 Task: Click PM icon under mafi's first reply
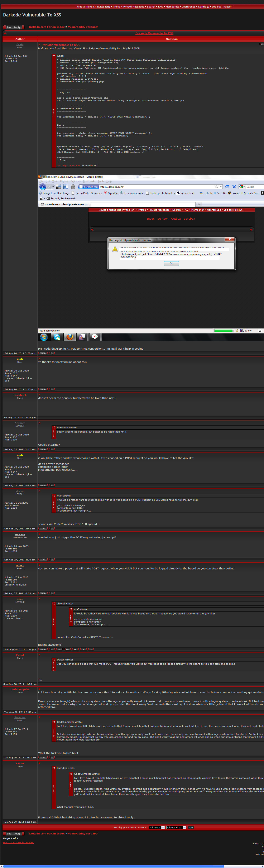pyautogui.click(x=52, y=389)
